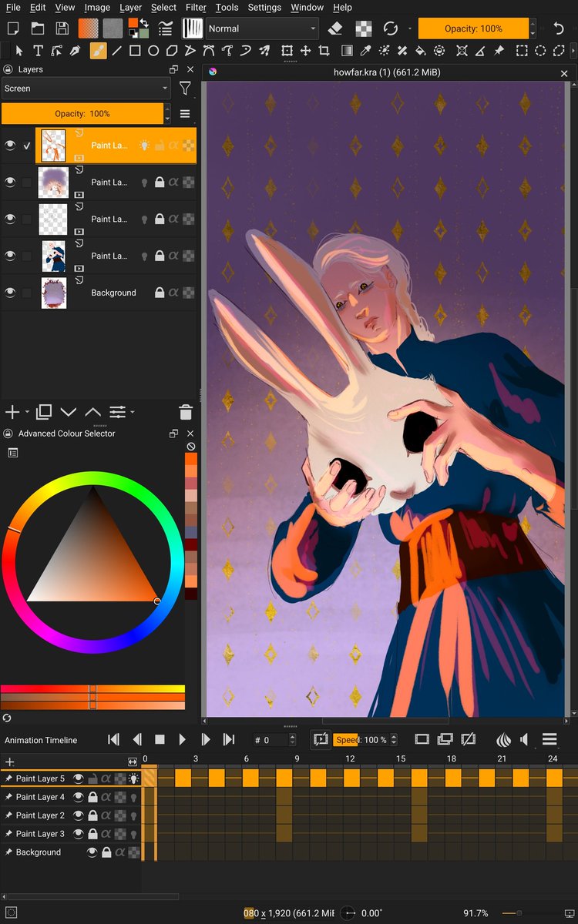
Task: Jump to the first animation frame
Action: [113, 739]
